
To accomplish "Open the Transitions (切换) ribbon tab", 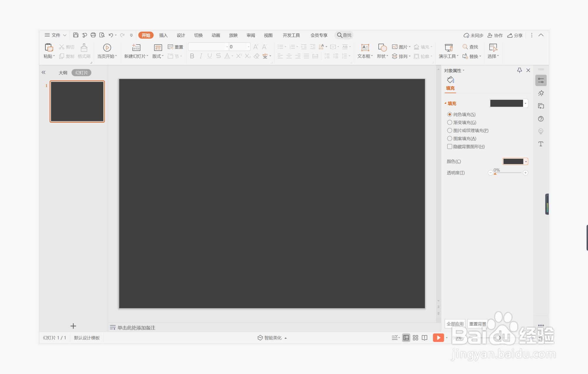I will coord(198,35).
